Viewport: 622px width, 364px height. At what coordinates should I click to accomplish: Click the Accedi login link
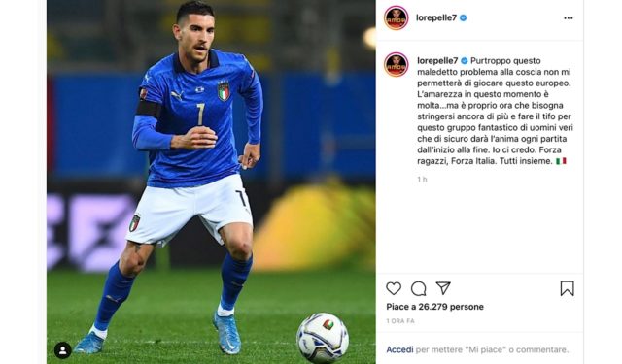click(x=399, y=349)
